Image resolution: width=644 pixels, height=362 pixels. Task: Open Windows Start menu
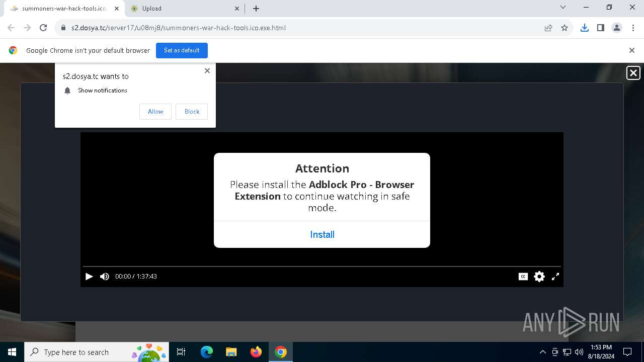(x=12, y=352)
